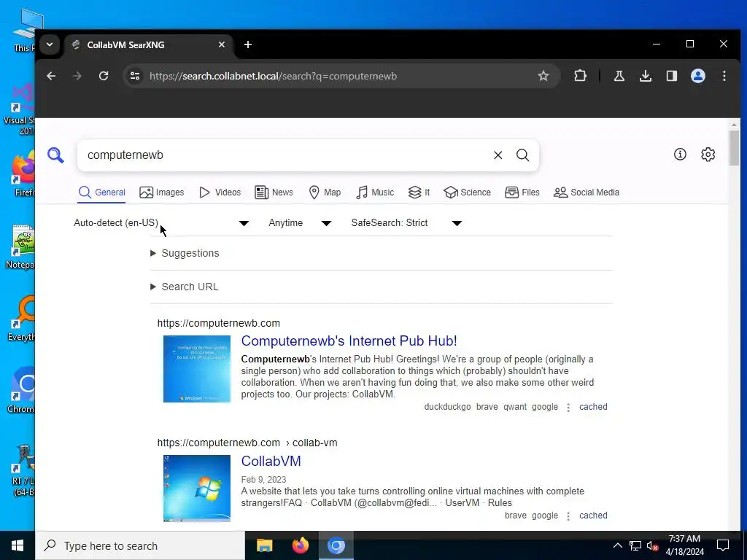Switch to the Science category
The width and height of the screenshot is (747, 560).
coord(467,192)
